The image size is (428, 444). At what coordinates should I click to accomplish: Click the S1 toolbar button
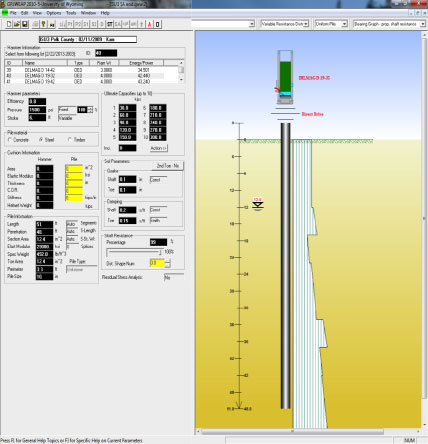[86, 24]
